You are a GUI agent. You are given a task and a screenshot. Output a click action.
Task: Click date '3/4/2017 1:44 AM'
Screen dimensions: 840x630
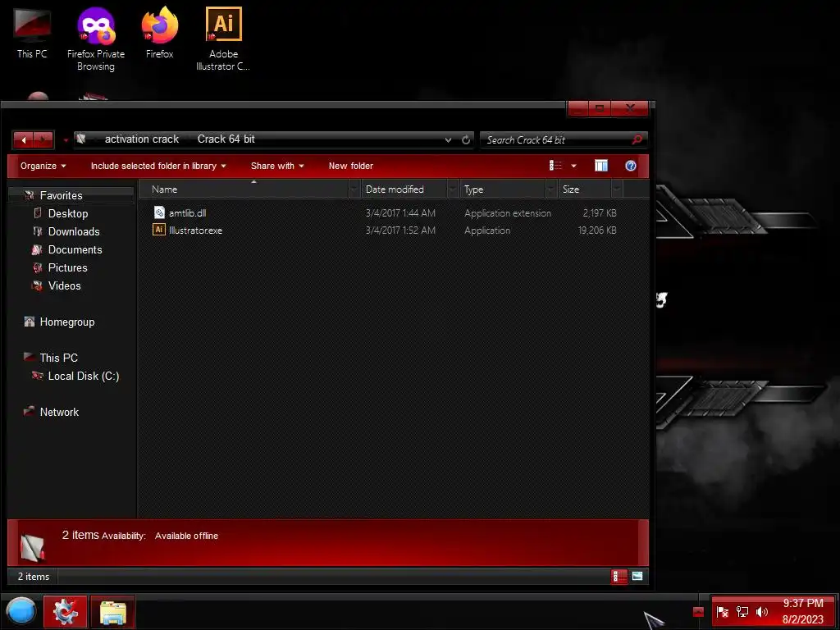400,213
